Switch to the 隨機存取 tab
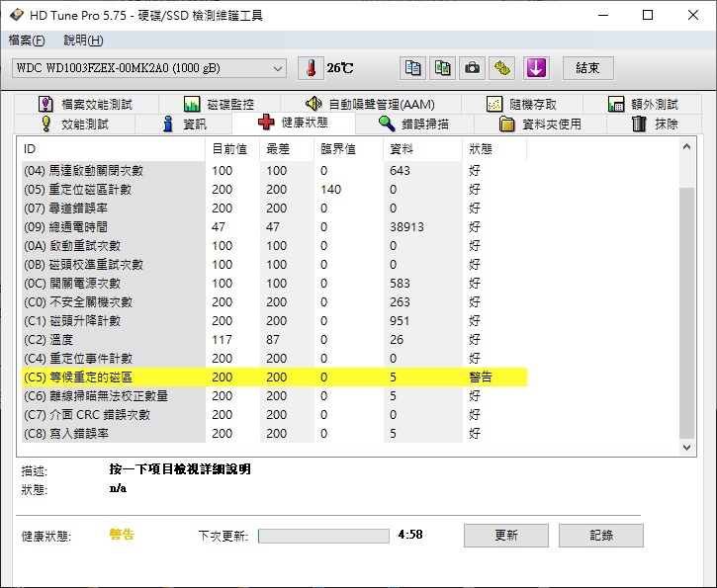Screen dimensions: 717x588 (522, 105)
